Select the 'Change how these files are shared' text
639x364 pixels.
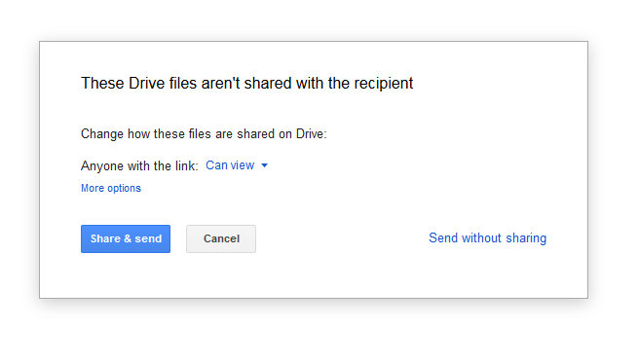[204, 134]
